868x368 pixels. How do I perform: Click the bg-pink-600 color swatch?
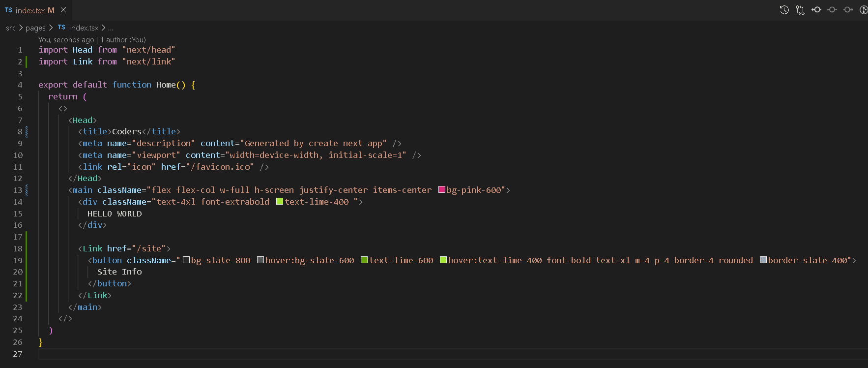point(442,190)
